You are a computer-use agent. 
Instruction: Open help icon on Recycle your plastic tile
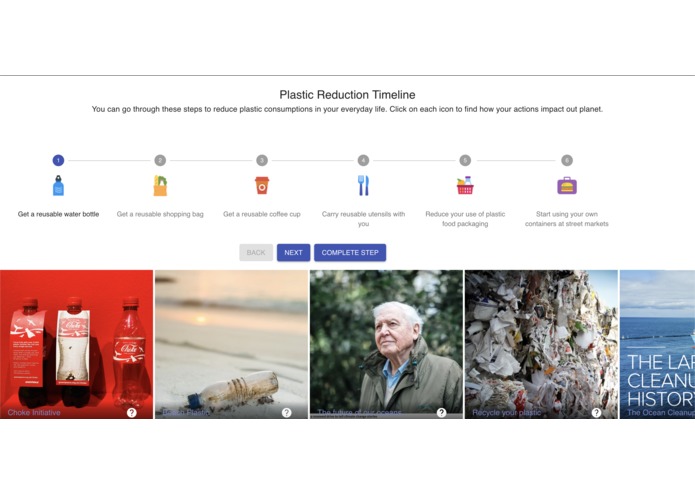(x=597, y=412)
